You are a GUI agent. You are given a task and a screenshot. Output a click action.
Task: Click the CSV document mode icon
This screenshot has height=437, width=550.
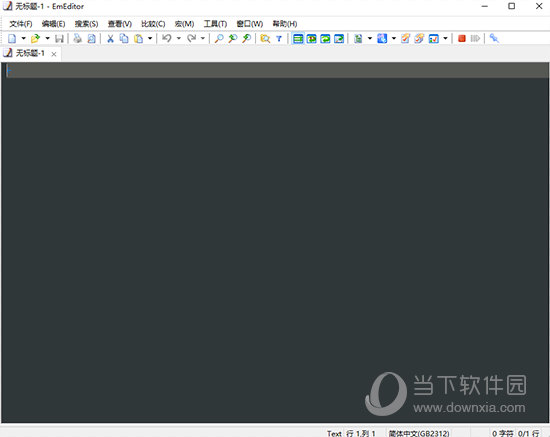[358, 38]
